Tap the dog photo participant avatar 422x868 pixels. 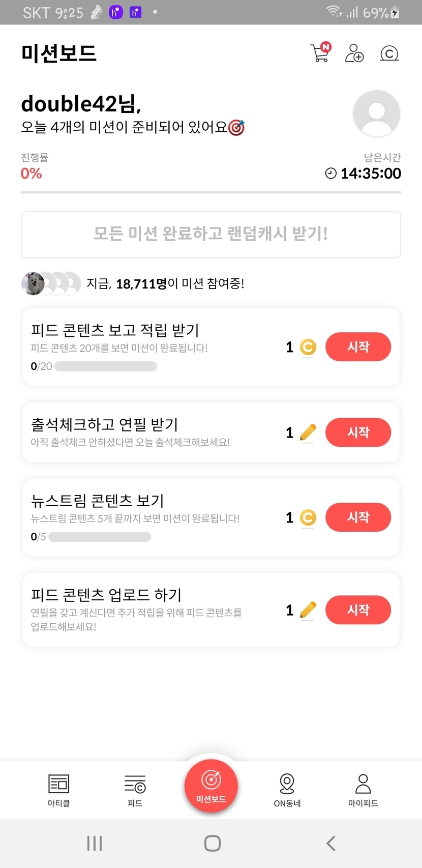33,283
